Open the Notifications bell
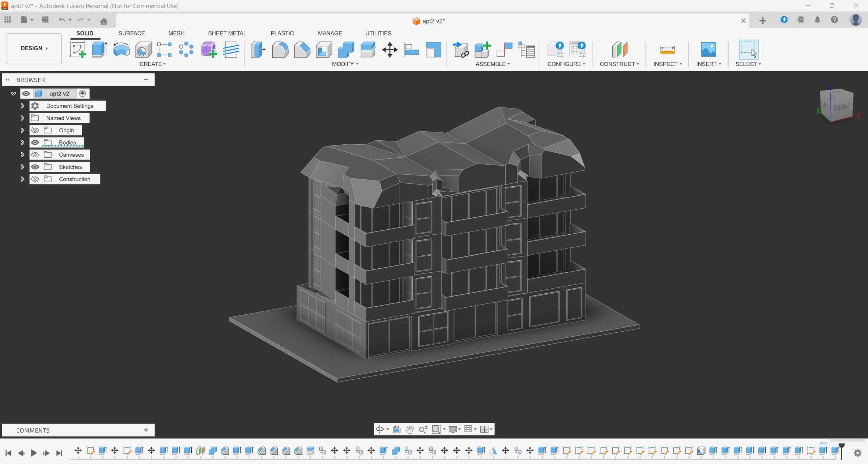The width and height of the screenshot is (868, 464). 817,20
